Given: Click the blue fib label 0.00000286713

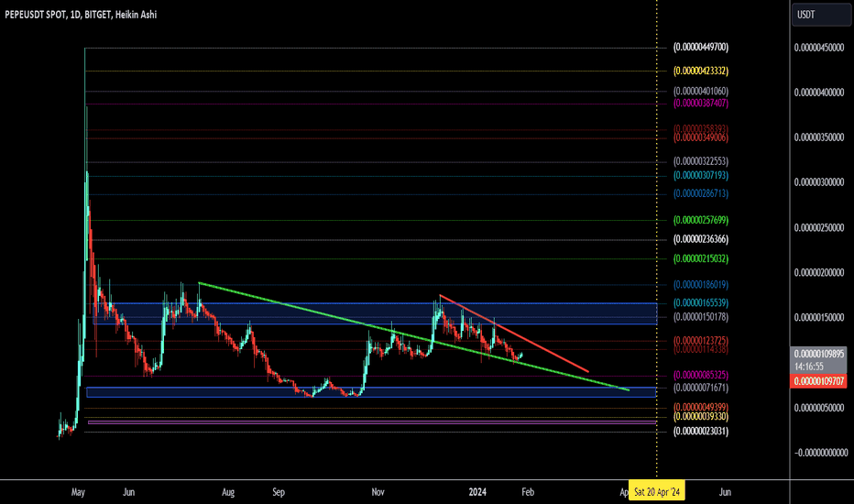Looking at the screenshot, I should click(x=700, y=193).
